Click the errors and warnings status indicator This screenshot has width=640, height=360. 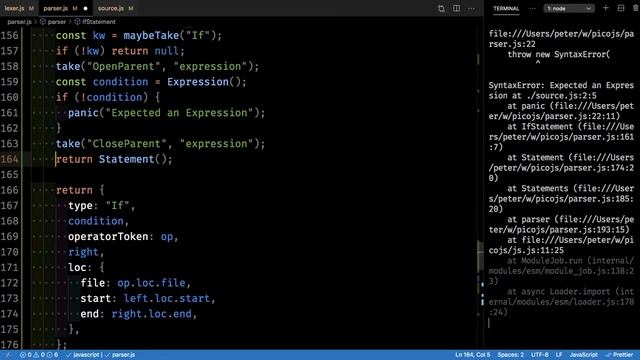coord(39,355)
